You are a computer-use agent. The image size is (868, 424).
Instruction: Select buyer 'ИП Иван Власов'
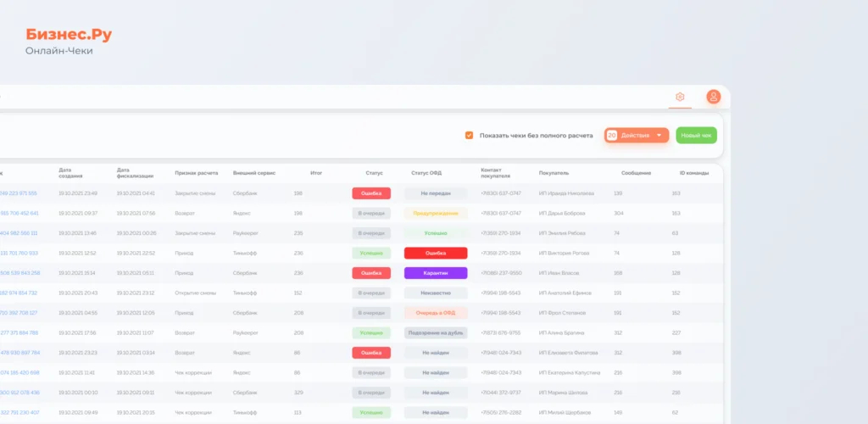point(559,273)
